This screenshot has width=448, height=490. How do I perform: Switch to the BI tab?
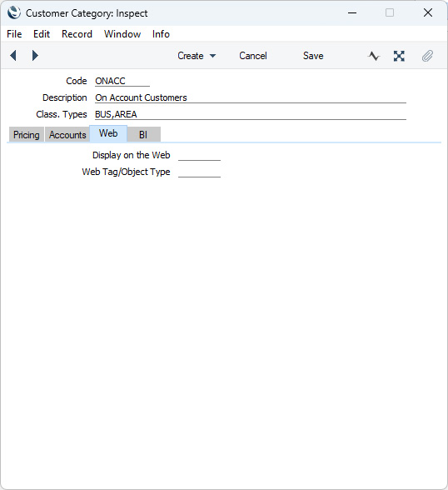[143, 135]
